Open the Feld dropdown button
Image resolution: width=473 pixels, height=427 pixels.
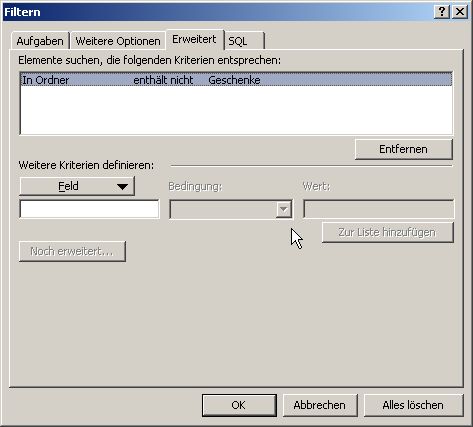point(77,186)
